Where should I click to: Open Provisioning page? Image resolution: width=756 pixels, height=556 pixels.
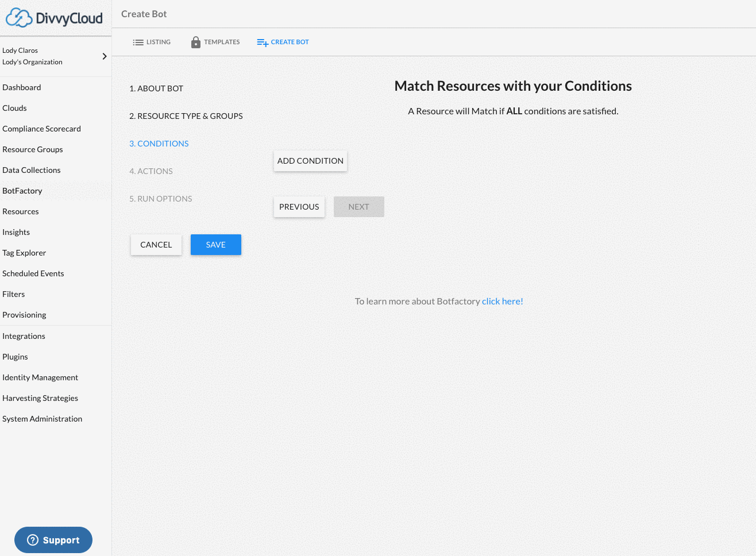coord(24,315)
